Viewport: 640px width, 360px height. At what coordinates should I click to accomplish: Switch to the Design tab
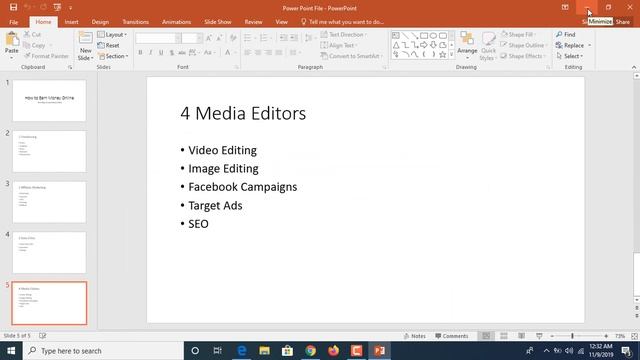pyautogui.click(x=100, y=22)
